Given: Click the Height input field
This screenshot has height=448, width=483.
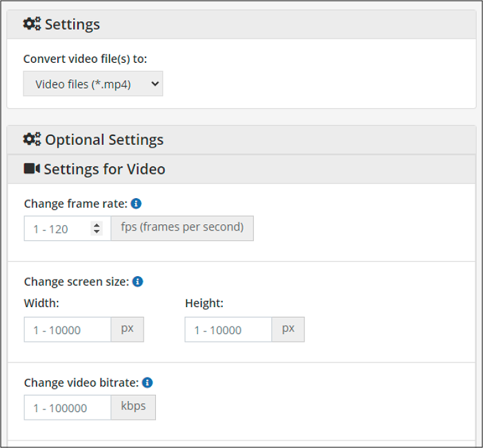Looking at the screenshot, I should pos(228,330).
